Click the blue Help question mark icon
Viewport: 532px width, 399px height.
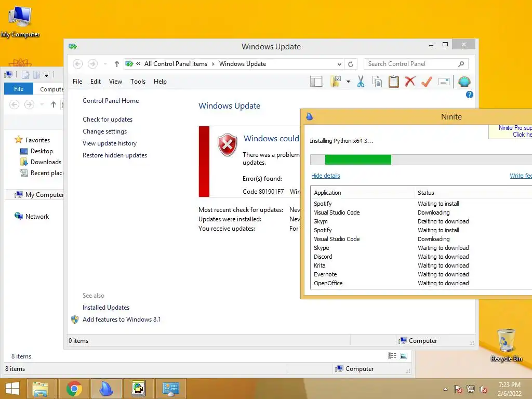coord(470,95)
